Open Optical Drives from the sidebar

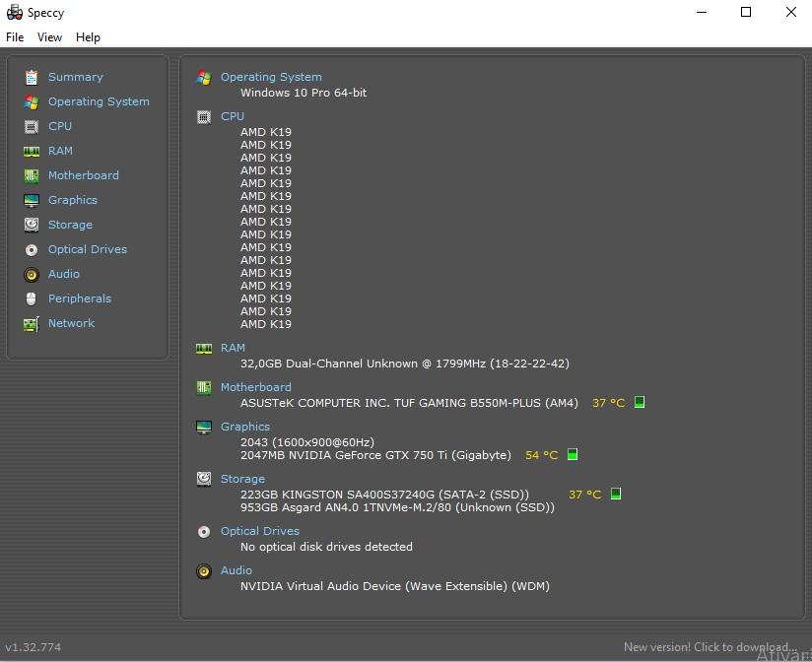tap(88, 249)
